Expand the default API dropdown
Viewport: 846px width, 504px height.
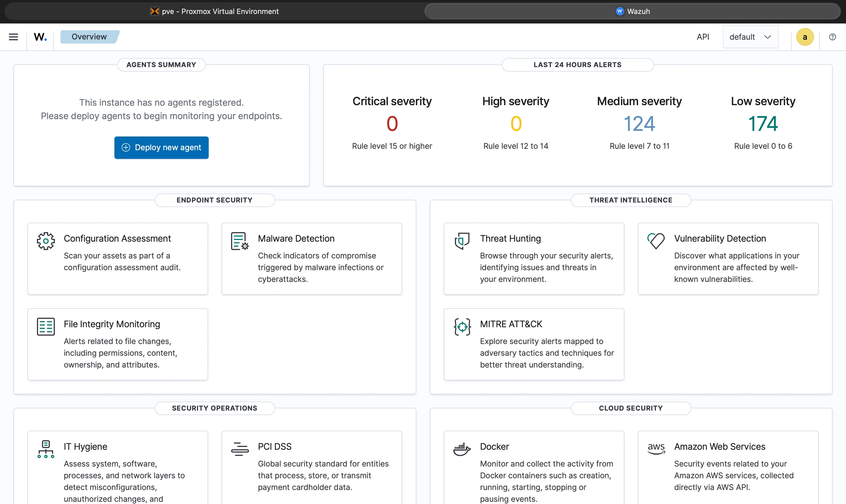pyautogui.click(x=750, y=37)
